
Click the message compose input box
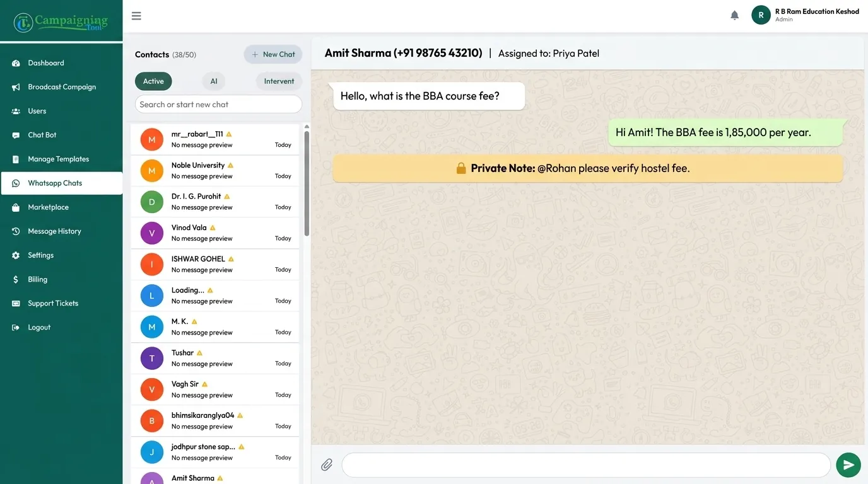[x=586, y=465]
